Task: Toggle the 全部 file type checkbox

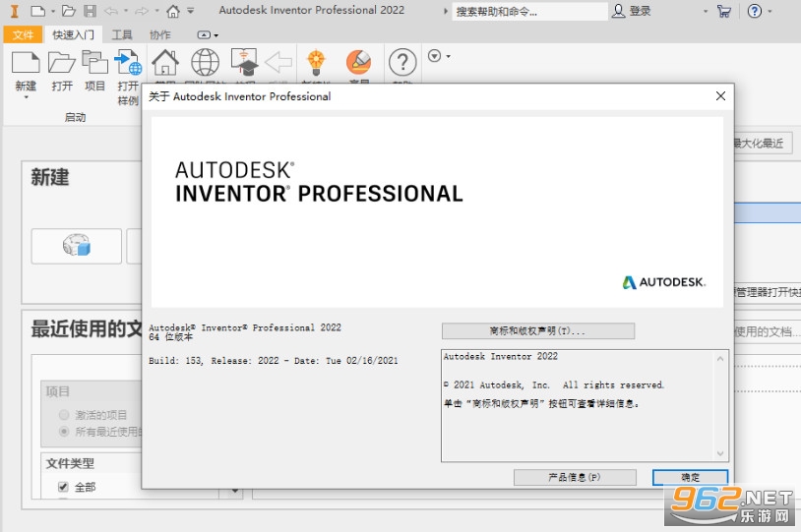Action: click(x=63, y=487)
